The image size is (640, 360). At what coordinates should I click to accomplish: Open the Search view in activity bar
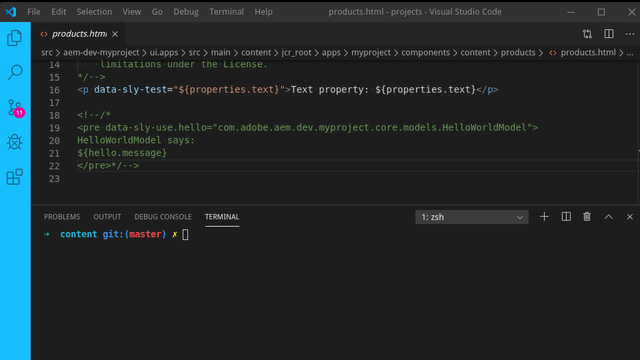15,72
